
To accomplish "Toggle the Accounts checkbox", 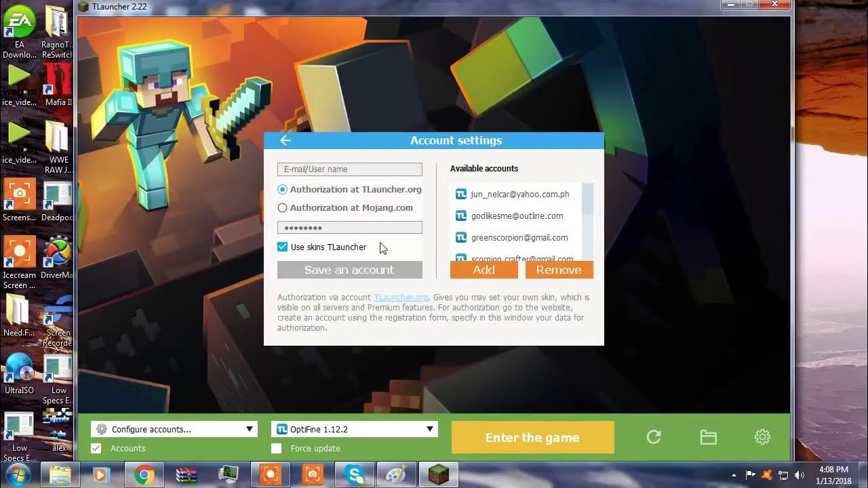I will click(96, 448).
